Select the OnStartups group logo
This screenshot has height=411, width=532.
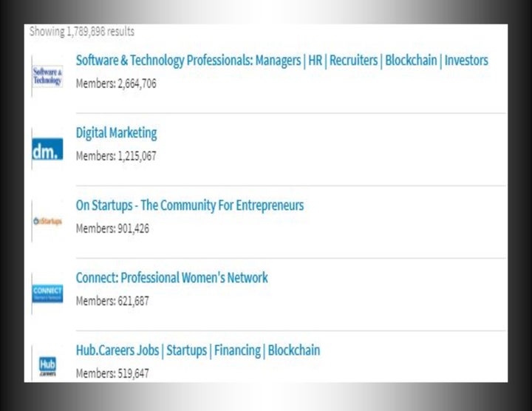coord(47,221)
